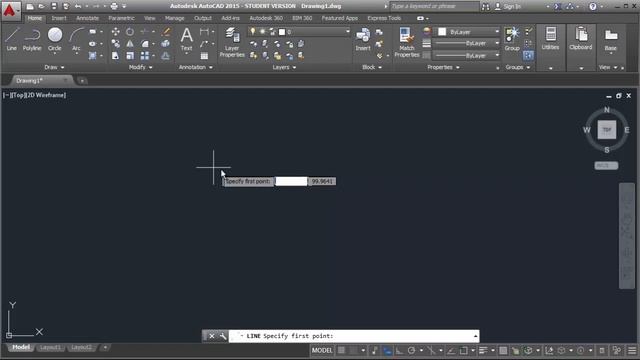Toggle transparency display in status bar

coord(503,350)
